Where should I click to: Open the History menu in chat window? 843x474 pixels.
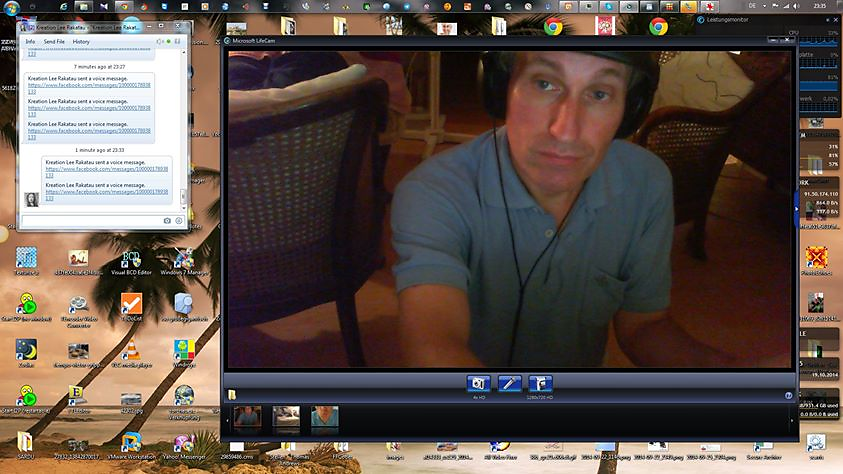[x=81, y=42]
